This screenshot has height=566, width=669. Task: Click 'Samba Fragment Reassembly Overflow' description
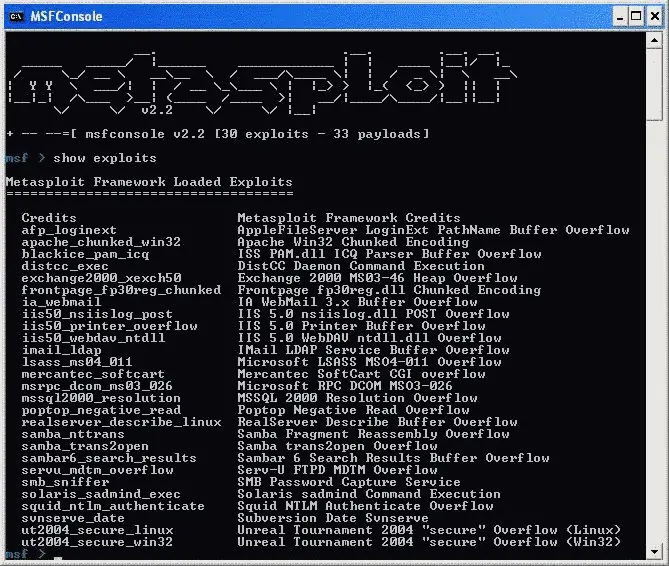coord(373,434)
